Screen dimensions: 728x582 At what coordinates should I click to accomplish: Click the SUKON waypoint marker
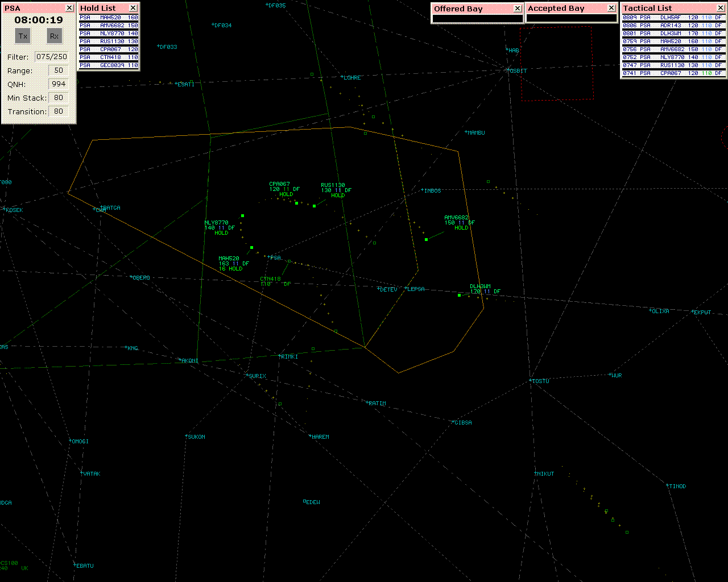[195, 436]
